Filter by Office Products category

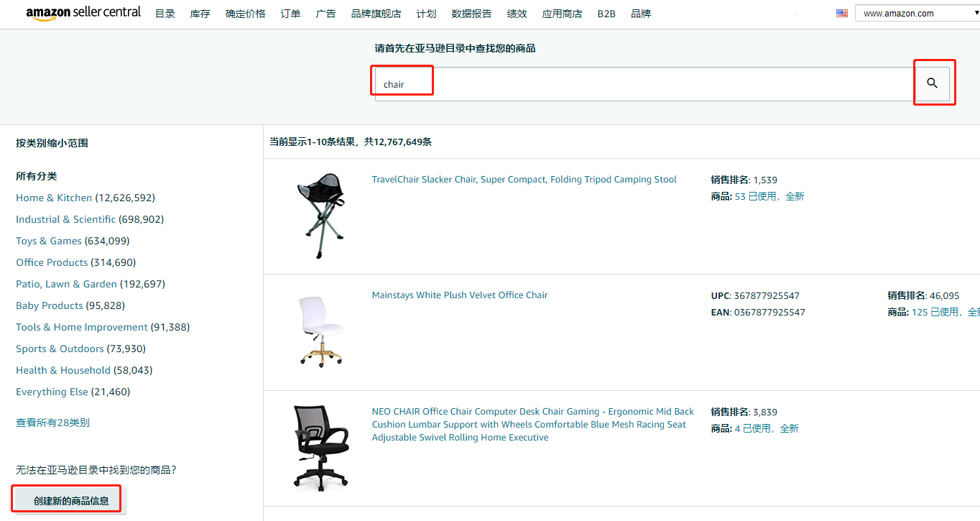[x=52, y=262]
